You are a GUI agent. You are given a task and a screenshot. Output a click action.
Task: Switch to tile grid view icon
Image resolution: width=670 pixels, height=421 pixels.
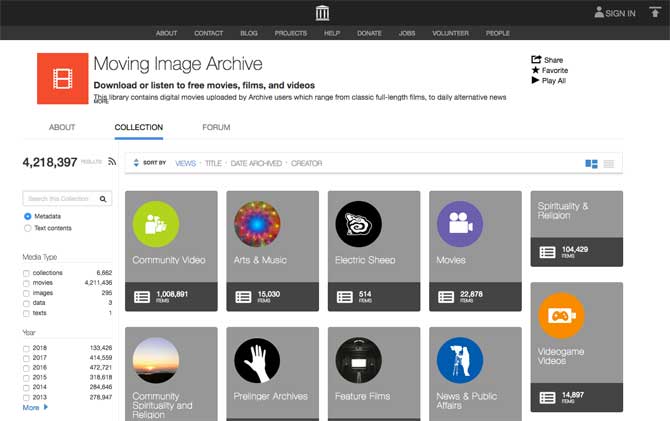pyautogui.click(x=591, y=164)
